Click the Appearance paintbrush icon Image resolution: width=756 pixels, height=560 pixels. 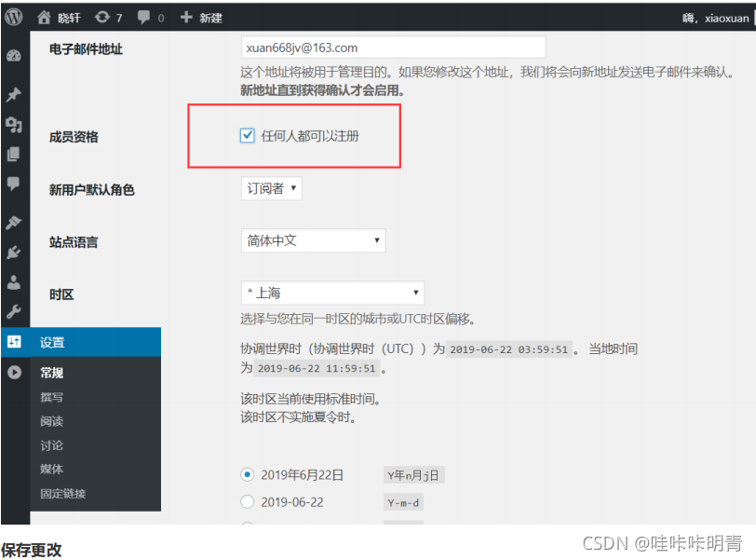(12, 225)
